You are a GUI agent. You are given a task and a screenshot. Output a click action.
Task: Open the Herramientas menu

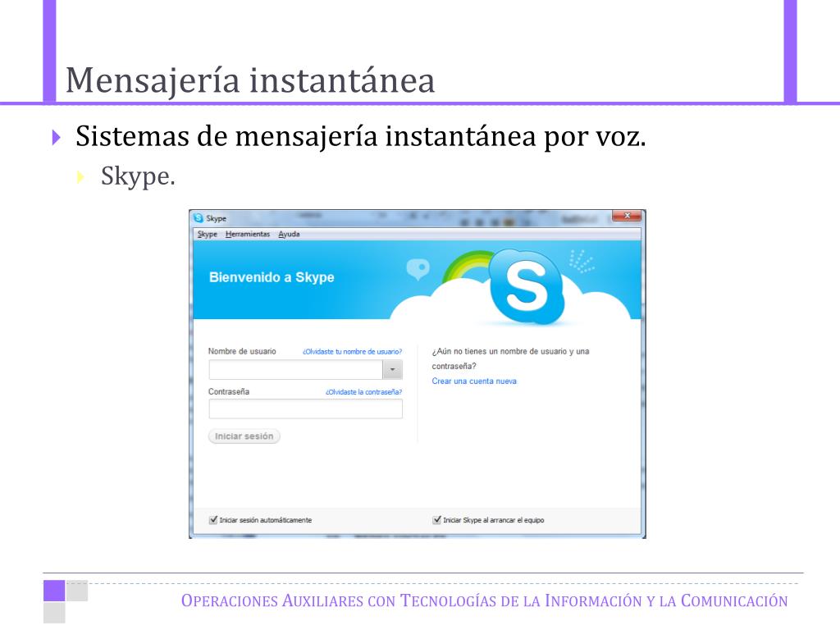coord(248,234)
